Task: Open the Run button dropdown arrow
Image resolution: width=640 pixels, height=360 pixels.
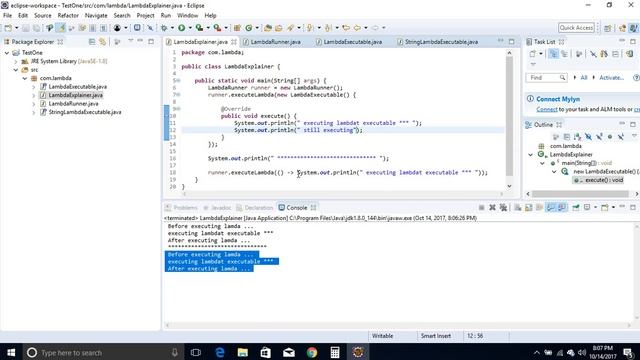Action: [190, 28]
